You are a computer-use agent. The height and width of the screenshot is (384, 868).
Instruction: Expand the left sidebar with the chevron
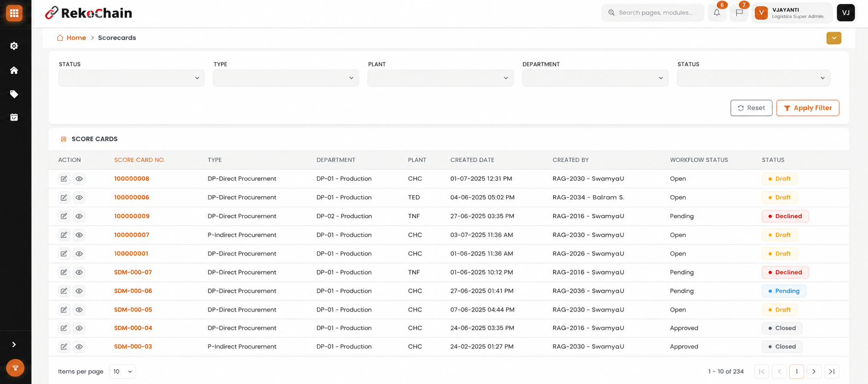coord(14,344)
